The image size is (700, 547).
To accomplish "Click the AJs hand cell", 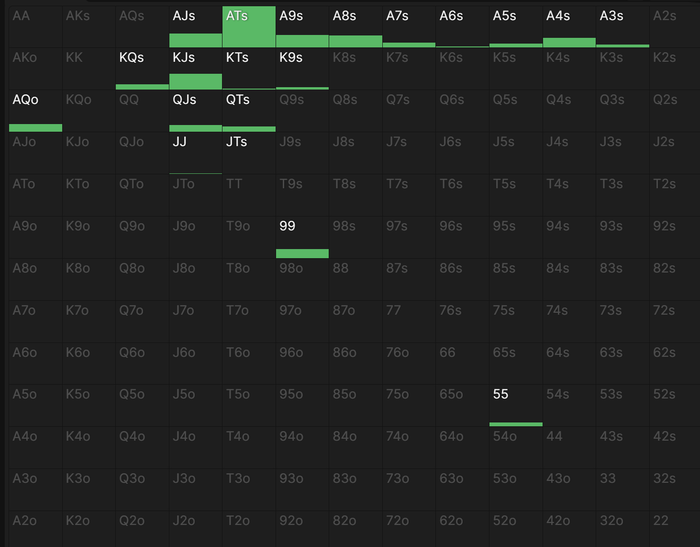I will pos(196,27).
